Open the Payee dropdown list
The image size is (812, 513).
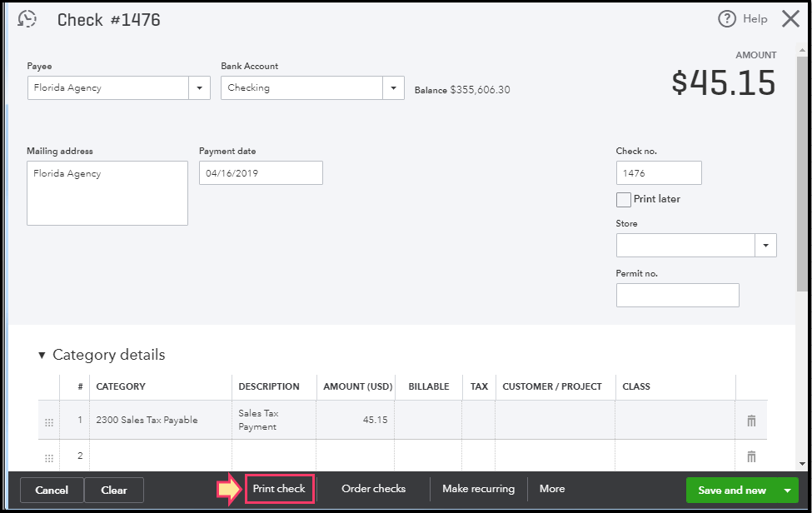point(200,87)
